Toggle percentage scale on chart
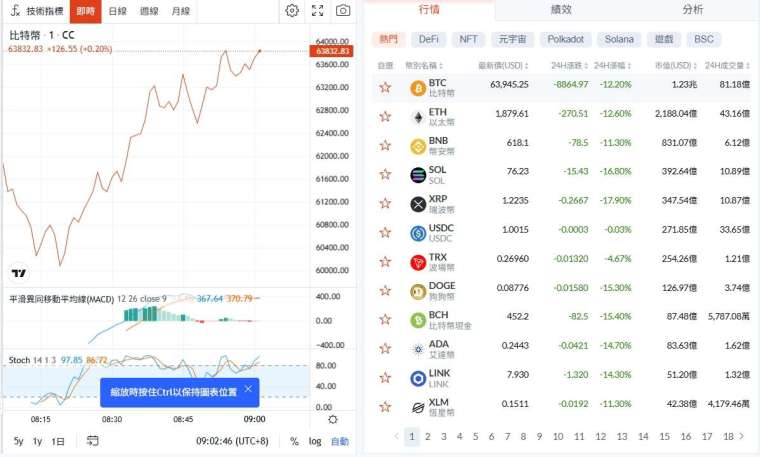The width and height of the screenshot is (760, 457). coord(294,441)
